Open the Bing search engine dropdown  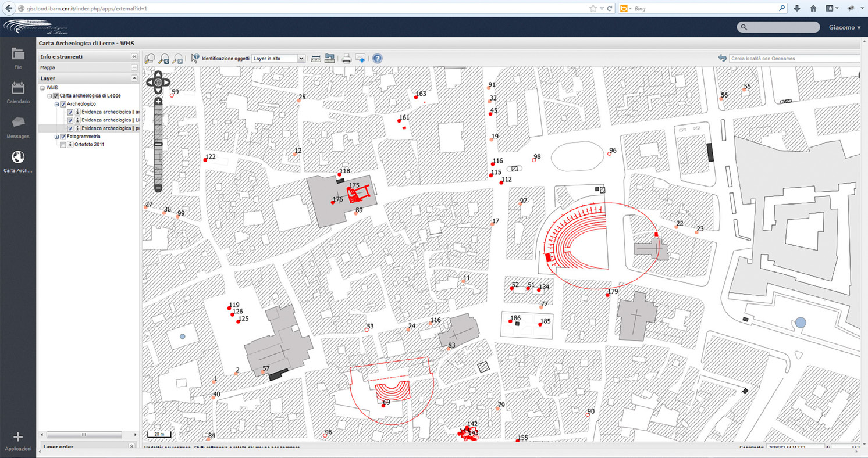pos(625,9)
